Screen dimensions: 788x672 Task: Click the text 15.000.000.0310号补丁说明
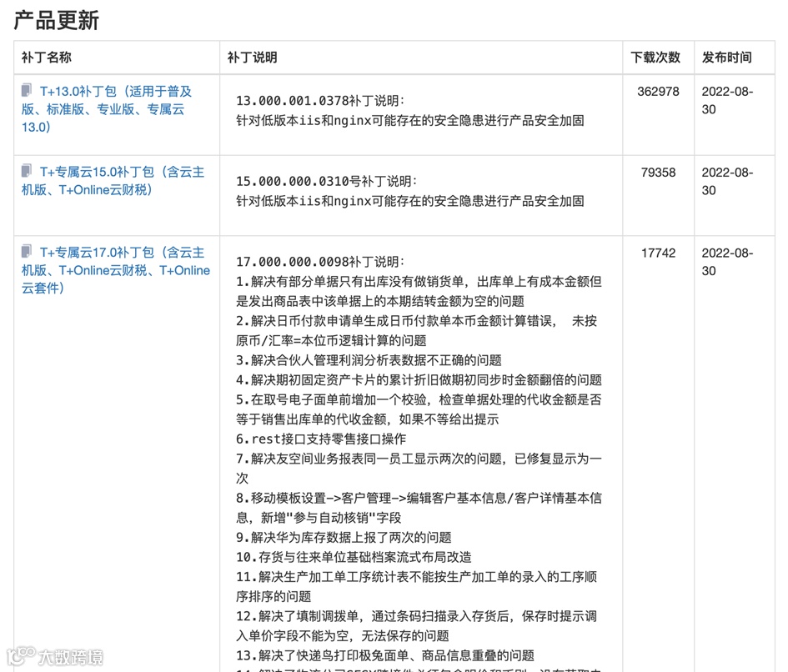[327, 181]
